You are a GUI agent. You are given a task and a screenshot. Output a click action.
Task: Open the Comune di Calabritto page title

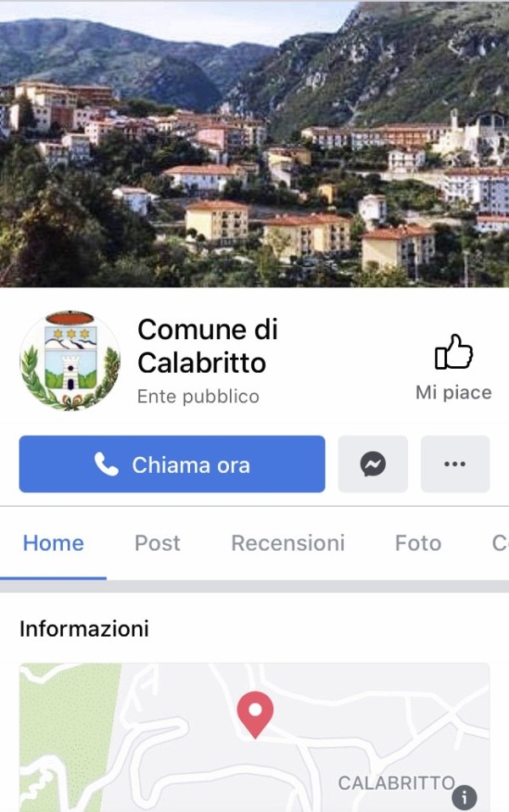click(x=207, y=346)
